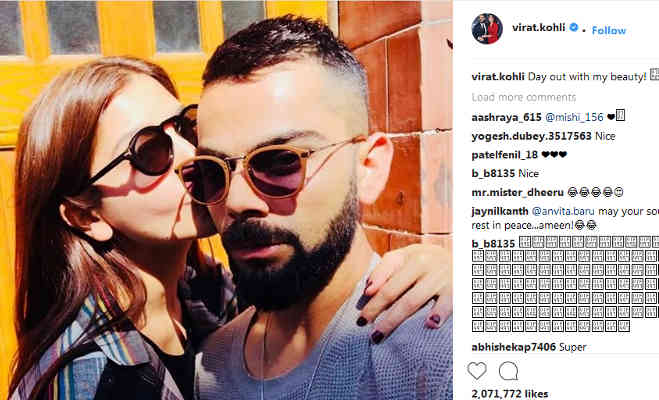Click the blue verified badge
This screenshot has height=400, width=659.
pos(573,28)
